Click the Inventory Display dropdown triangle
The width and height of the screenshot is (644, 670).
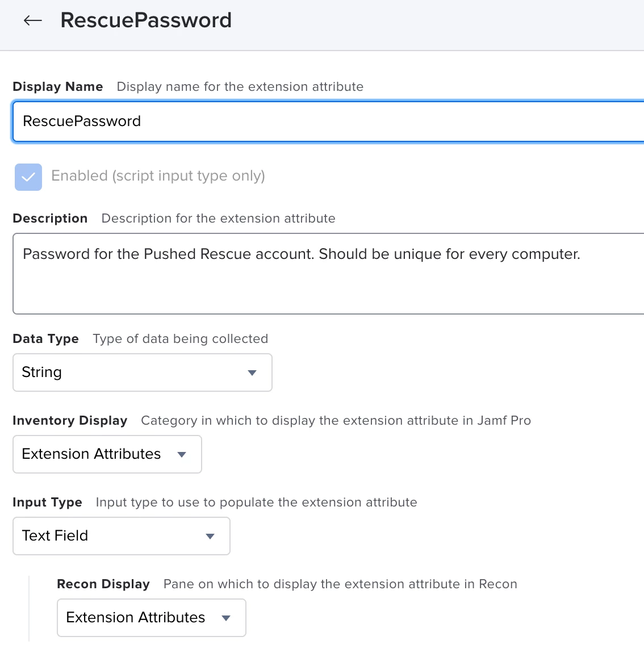(x=182, y=455)
